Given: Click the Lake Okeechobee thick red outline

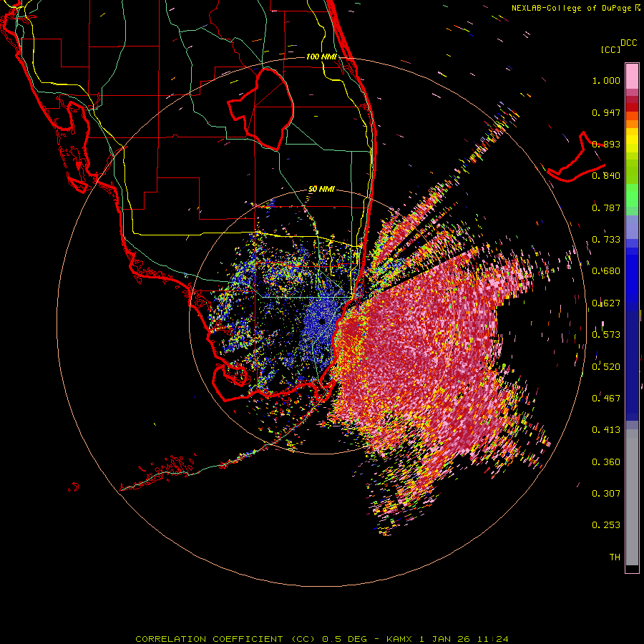Looking at the screenshot, I should click(x=262, y=109).
